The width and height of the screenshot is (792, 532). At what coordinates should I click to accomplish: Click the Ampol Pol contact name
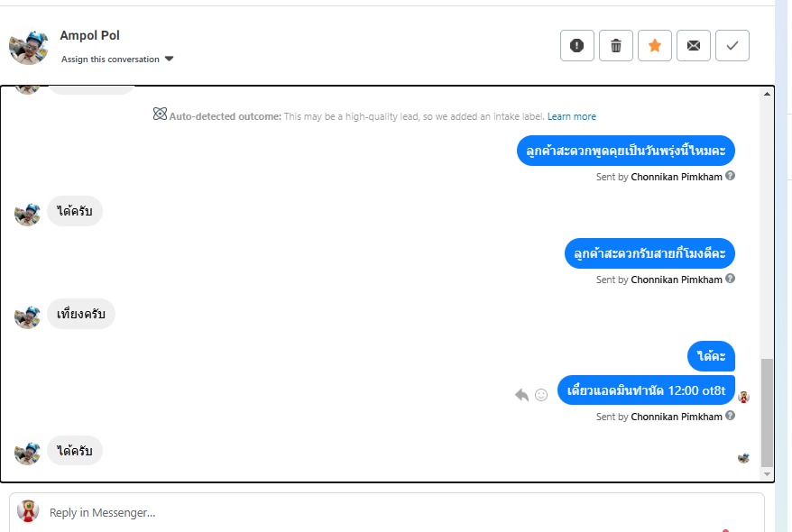coord(89,35)
